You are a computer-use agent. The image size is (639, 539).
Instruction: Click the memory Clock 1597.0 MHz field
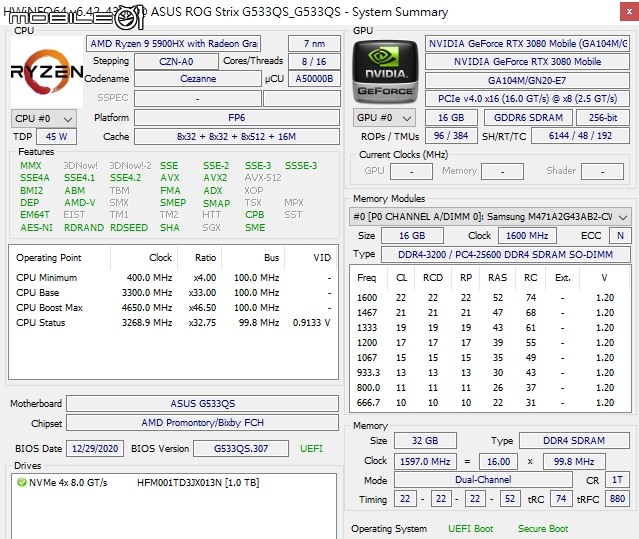pyautogui.click(x=425, y=462)
